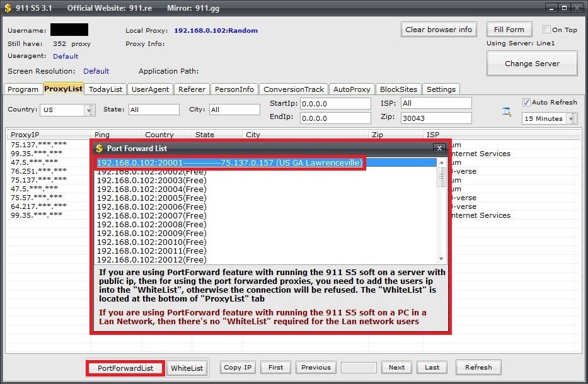588x384 pixels.
Task: Click the page number box beside Next
Action: coord(359,368)
